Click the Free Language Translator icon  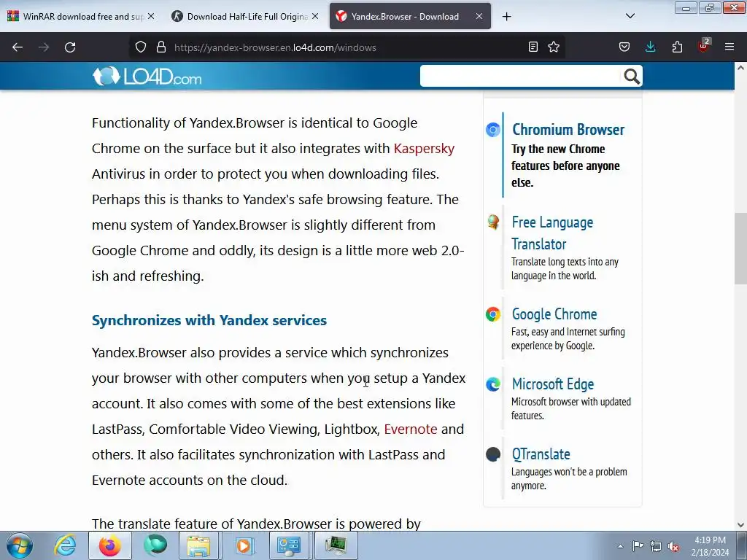[492, 222]
